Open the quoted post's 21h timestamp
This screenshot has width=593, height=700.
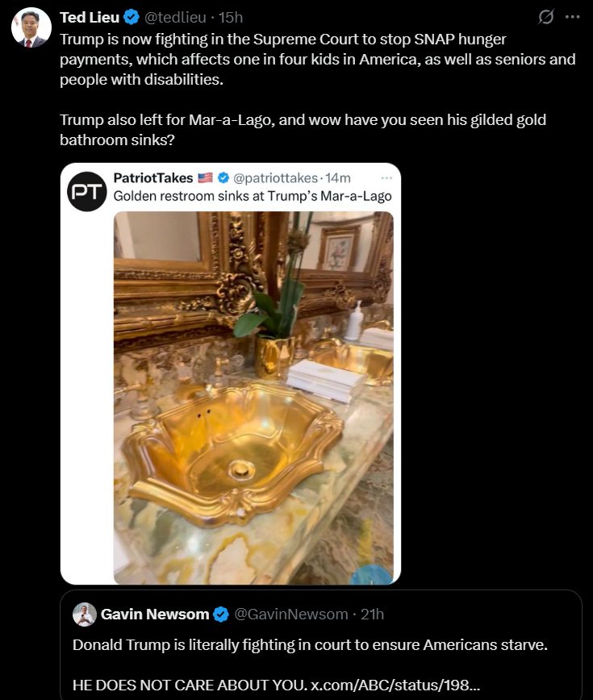[372, 615]
